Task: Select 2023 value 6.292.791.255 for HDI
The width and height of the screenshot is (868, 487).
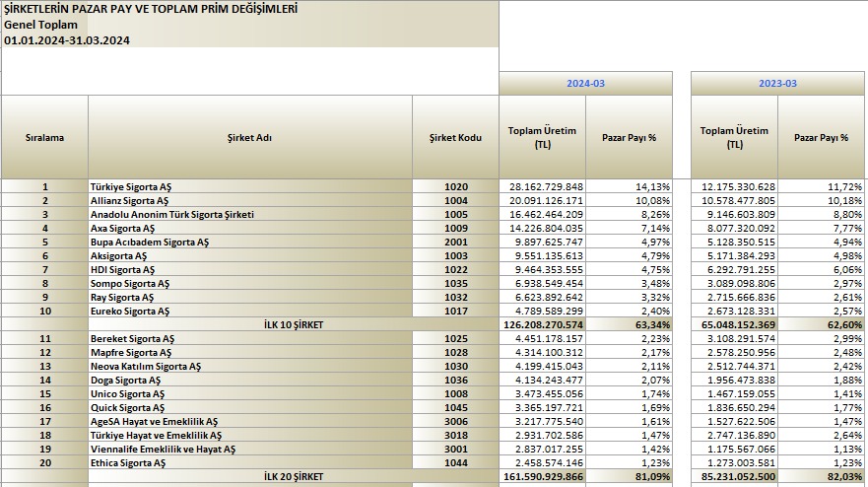Action: (735, 270)
